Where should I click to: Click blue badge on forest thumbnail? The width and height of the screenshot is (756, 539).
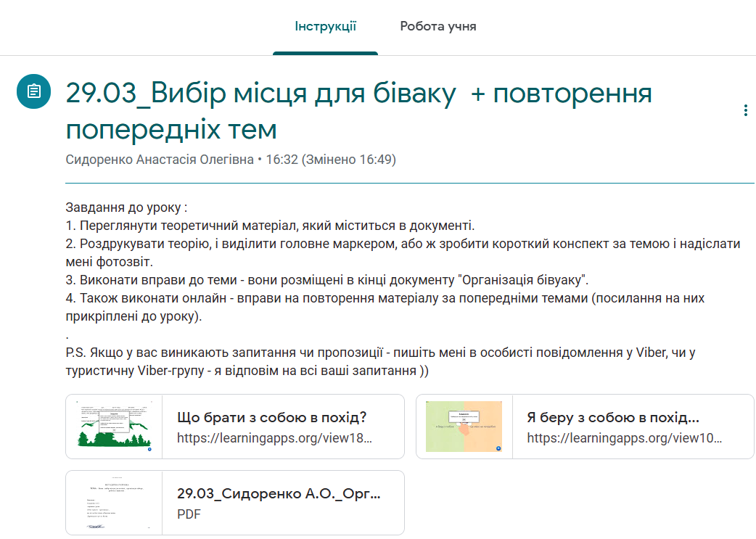click(149, 449)
